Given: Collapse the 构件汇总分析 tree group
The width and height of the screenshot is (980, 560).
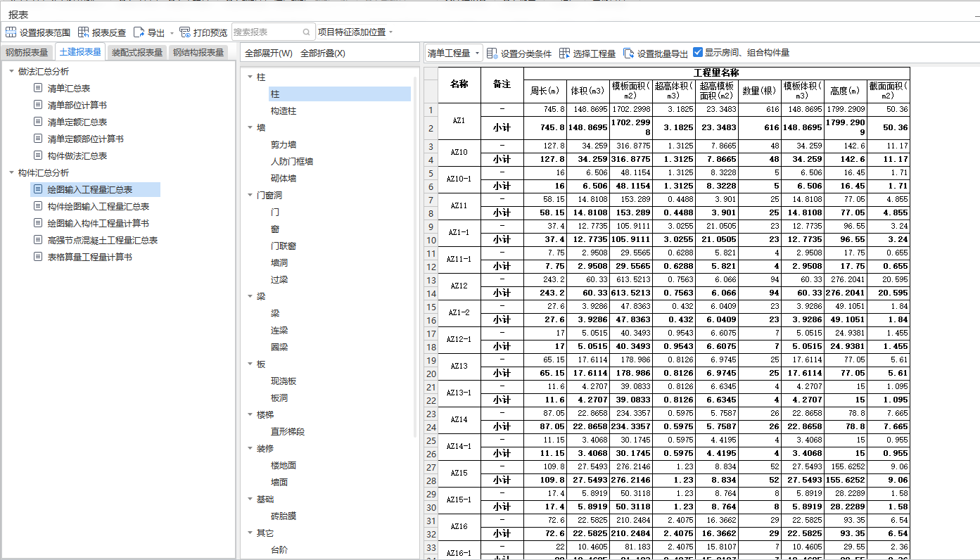Looking at the screenshot, I should [11, 172].
